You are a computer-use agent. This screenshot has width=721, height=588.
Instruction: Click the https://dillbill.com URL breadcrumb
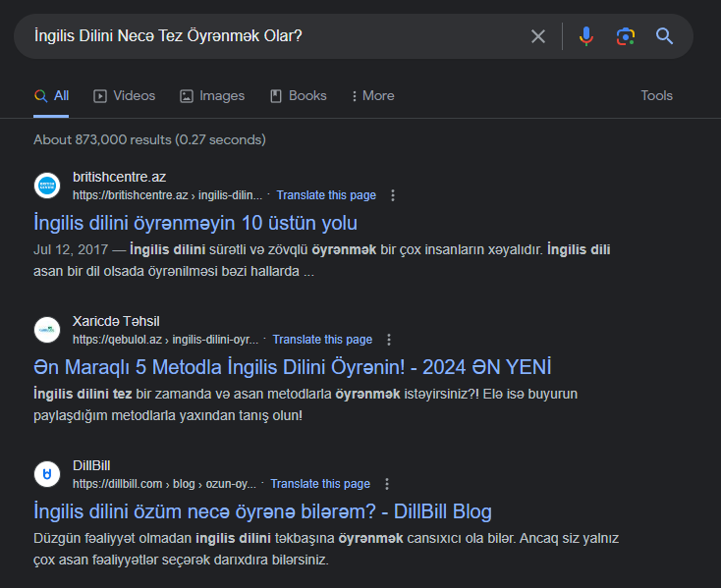(x=164, y=484)
